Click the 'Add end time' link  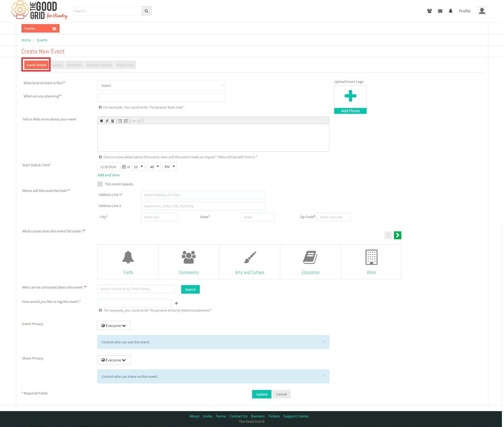click(x=108, y=175)
